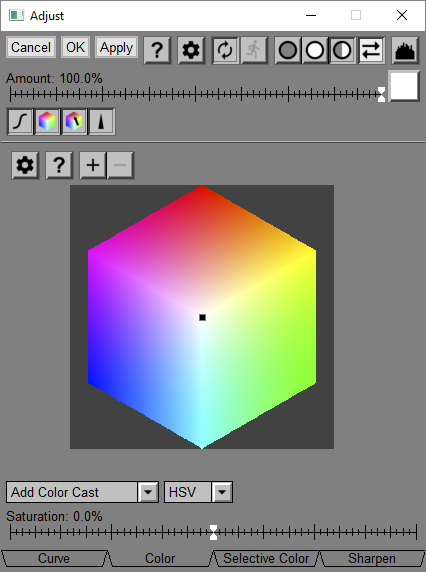Click the refresh circular arrows icon
This screenshot has height=572, width=426.
tap(225, 50)
